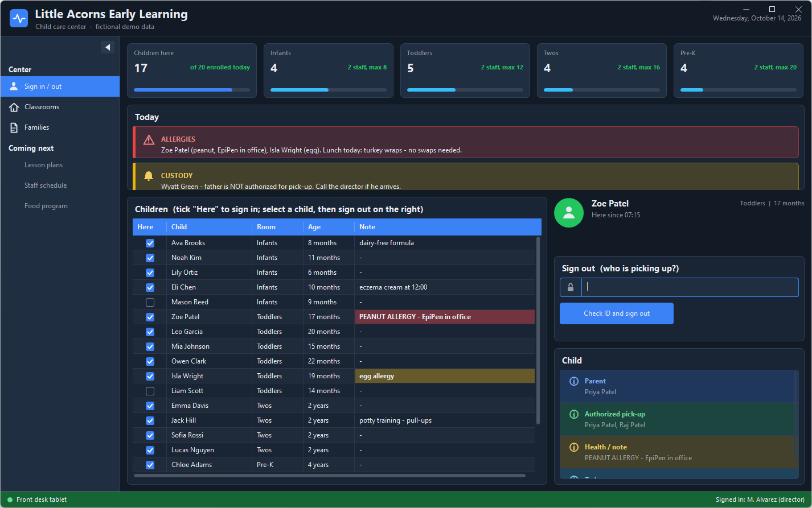The image size is (812, 508).
Task: Sort children by the Room column header
Action: click(278, 227)
